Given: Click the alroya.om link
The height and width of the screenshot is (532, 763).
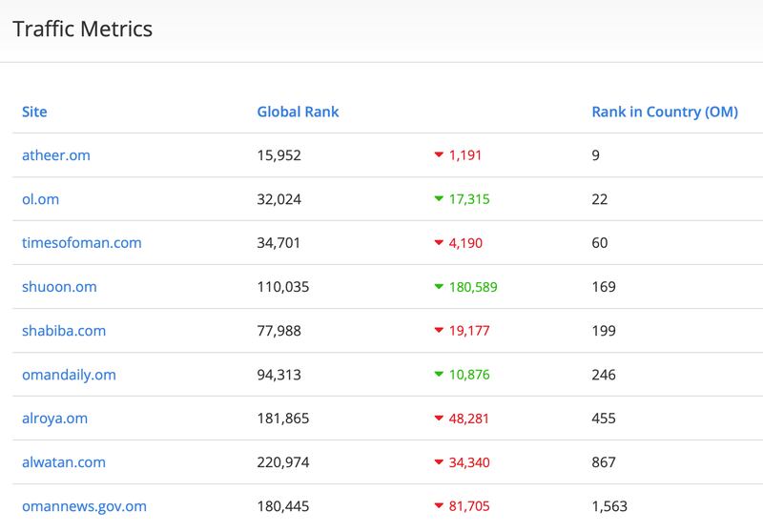Looking at the screenshot, I should [x=56, y=419].
